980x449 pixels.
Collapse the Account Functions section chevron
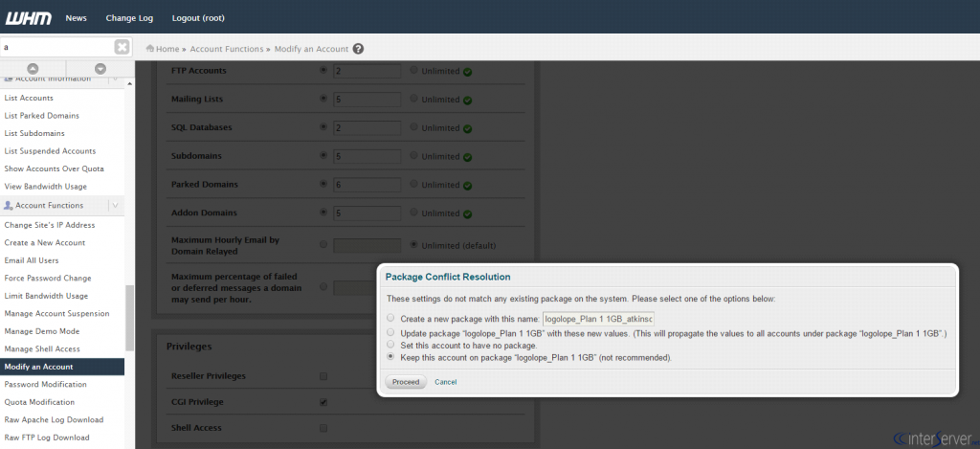click(x=116, y=205)
